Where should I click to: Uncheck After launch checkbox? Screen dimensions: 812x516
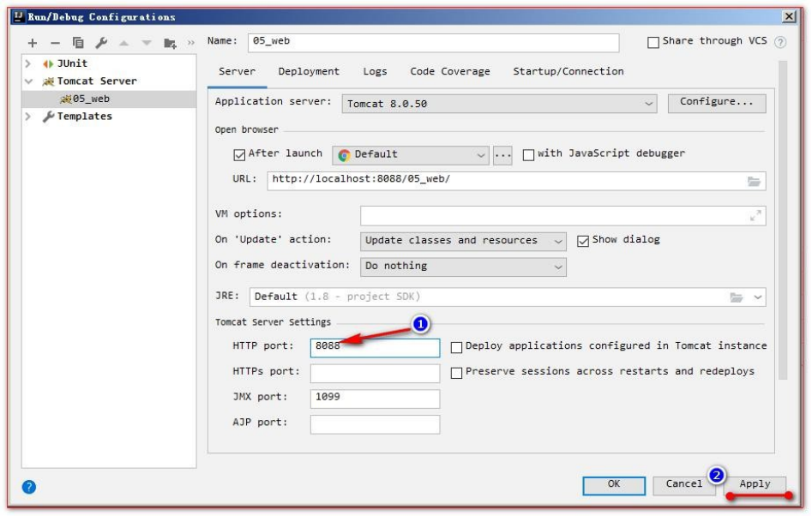coord(239,154)
